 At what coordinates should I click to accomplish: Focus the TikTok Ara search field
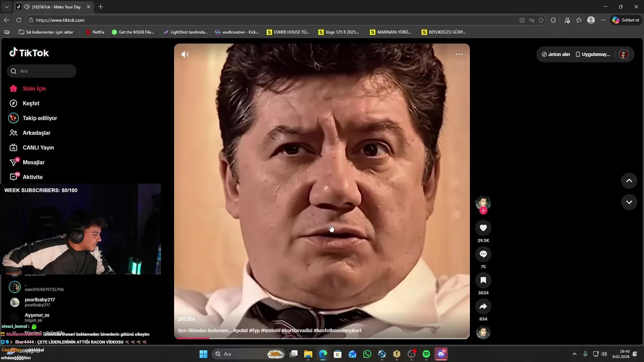point(42,71)
